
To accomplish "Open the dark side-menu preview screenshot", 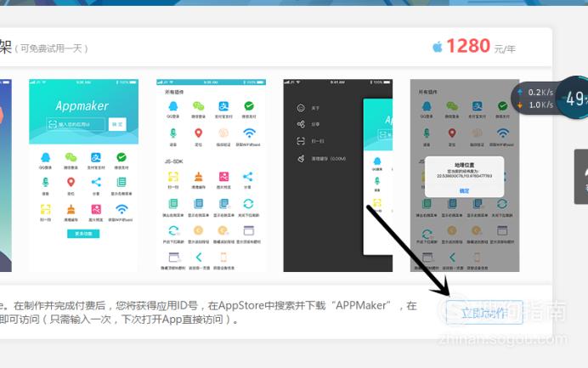I will (x=338, y=175).
